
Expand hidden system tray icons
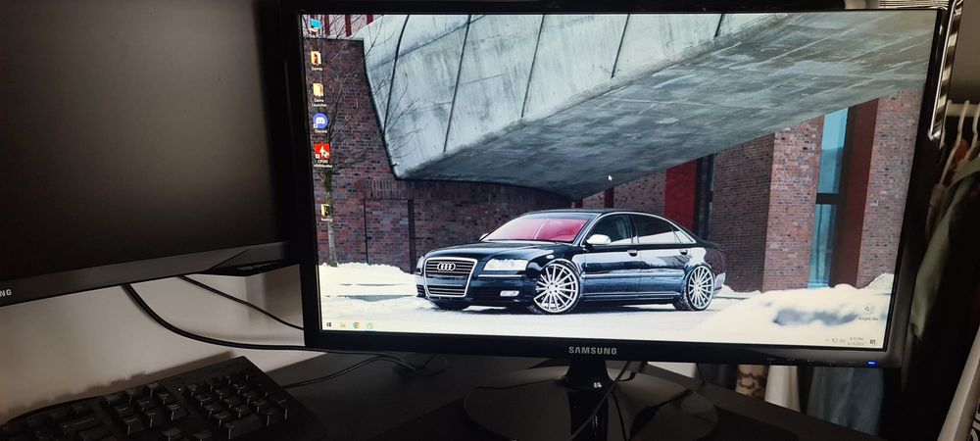coord(827,340)
